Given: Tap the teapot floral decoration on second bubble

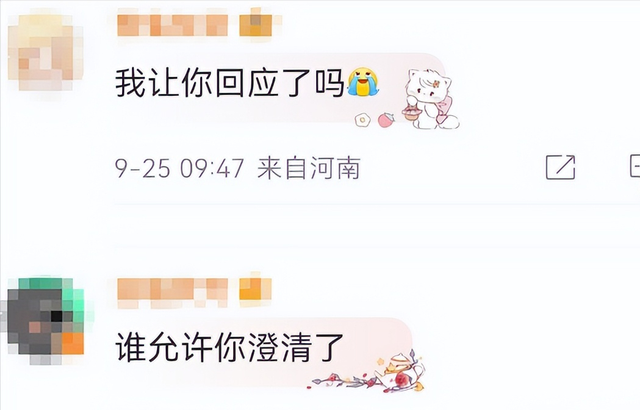Looking at the screenshot, I should click(x=402, y=371).
